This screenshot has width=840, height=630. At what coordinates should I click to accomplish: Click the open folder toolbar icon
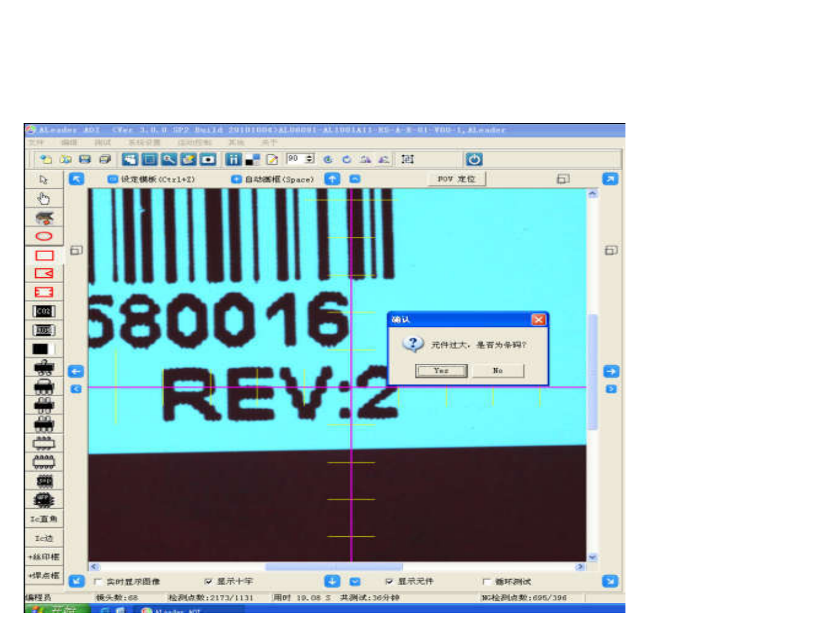tap(65, 159)
